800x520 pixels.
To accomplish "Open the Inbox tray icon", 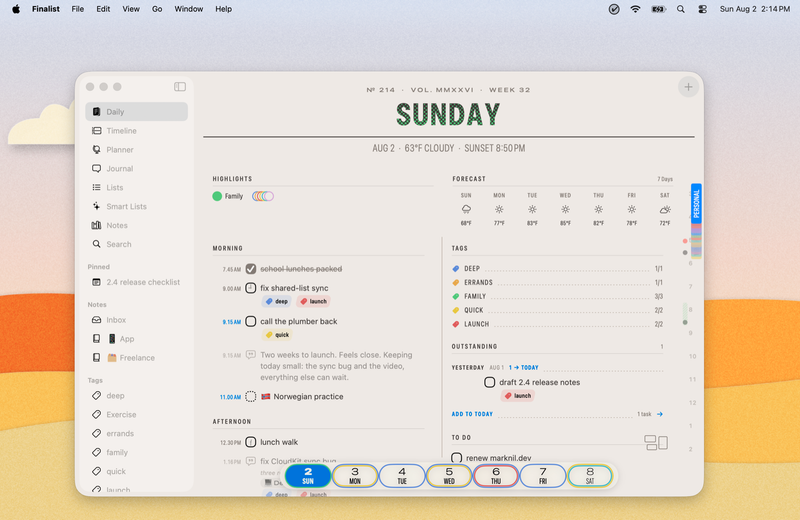I will coord(96,320).
